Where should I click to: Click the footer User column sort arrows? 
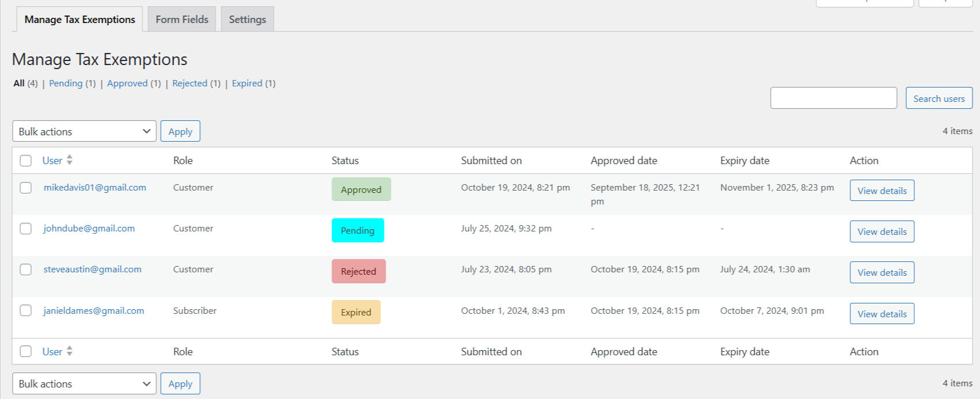point(69,351)
